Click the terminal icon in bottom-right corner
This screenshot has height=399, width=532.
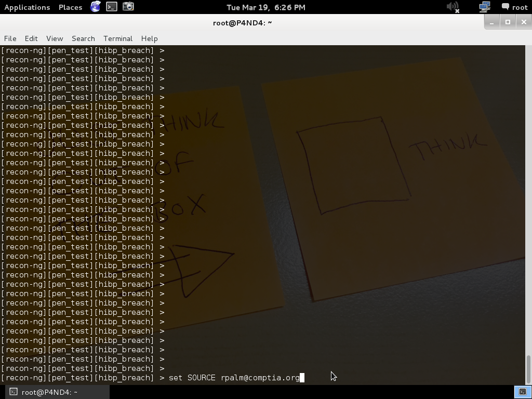(522, 392)
